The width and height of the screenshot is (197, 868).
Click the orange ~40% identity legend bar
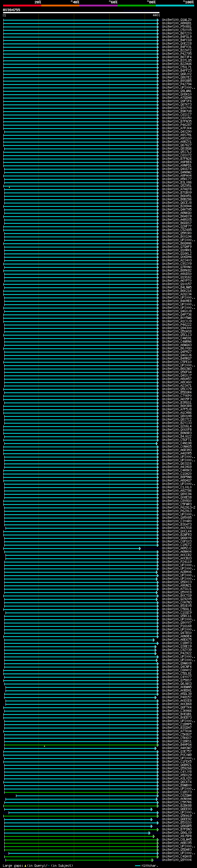pos(60,6)
